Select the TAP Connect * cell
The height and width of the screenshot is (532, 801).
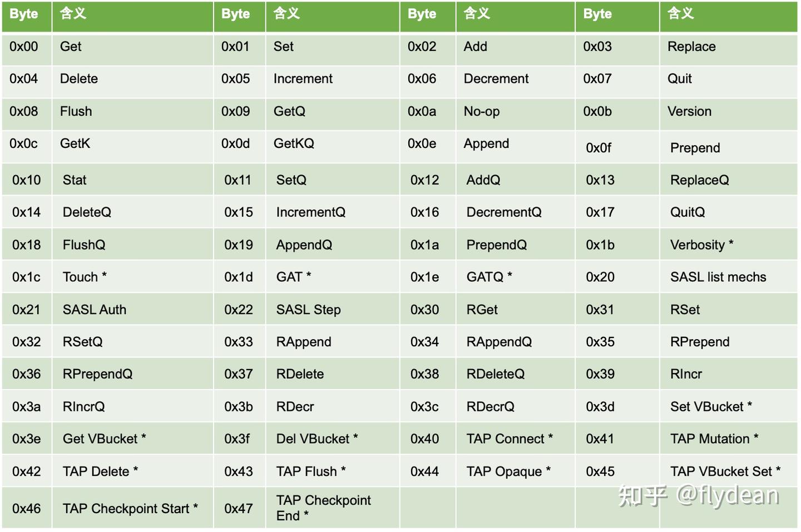(x=510, y=439)
